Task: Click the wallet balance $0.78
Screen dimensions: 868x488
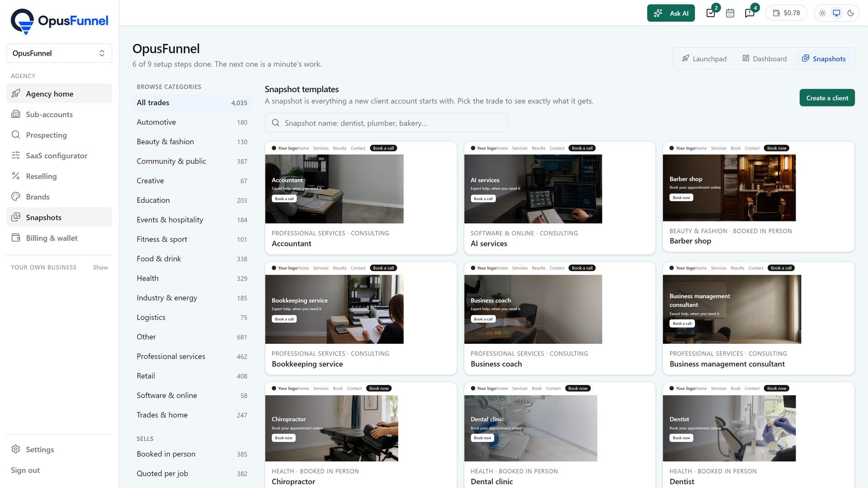Action: (786, 13)
